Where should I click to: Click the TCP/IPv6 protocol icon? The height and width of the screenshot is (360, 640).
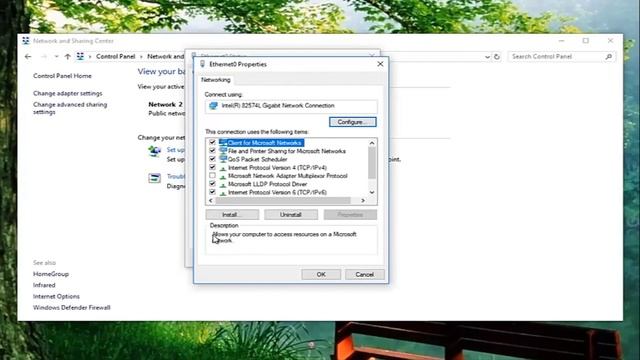[x=223, y=192]
